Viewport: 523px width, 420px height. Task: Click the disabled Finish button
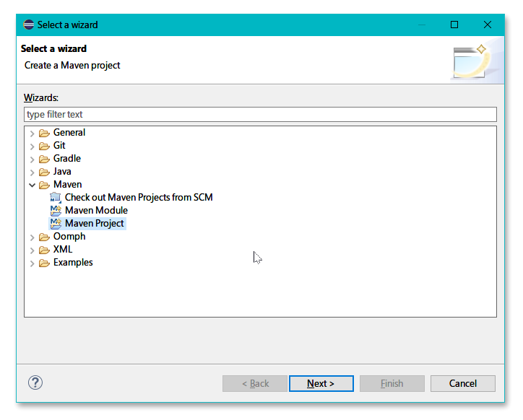pyautogui.click(x=392, y=384)
